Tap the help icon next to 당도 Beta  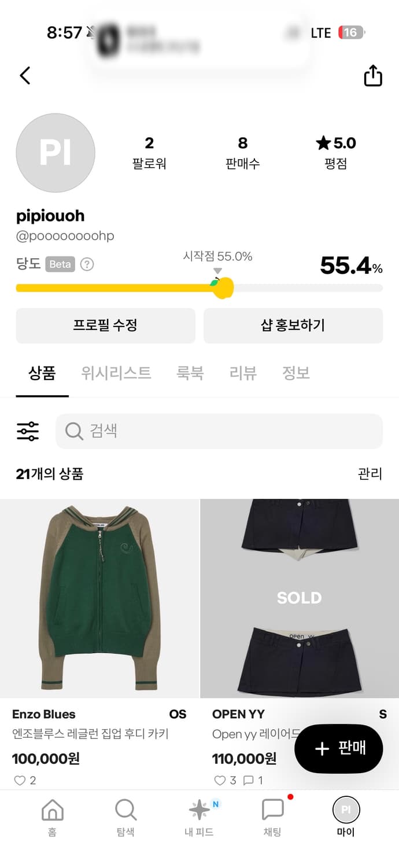pos(86,264)
